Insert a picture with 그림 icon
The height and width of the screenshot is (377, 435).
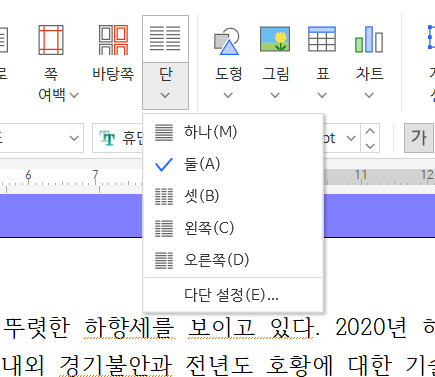pos(275,39)
